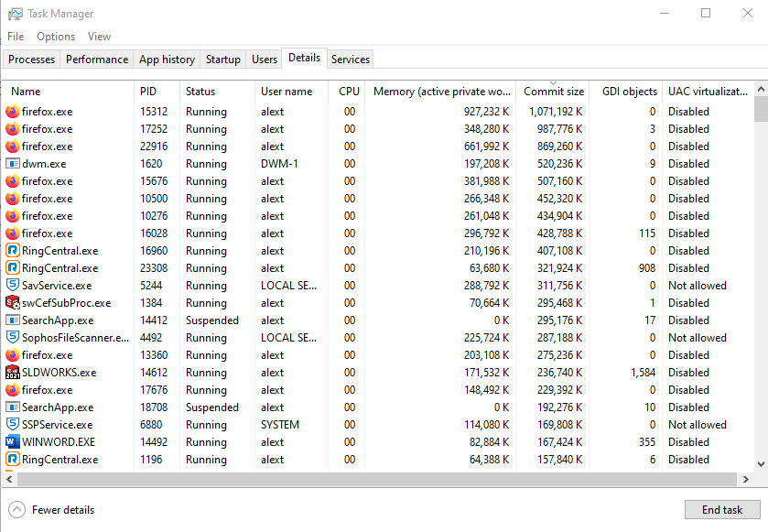Click the Firefox icon for PID 10500
The width and height of the screenshot is (768, 532).
(13, 199)
